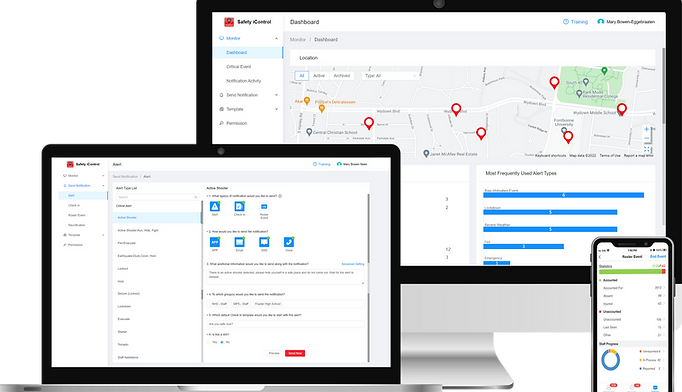Tap End Event on the phone
The width and height of the screenshot is (682, 392).
pos(658,257)
